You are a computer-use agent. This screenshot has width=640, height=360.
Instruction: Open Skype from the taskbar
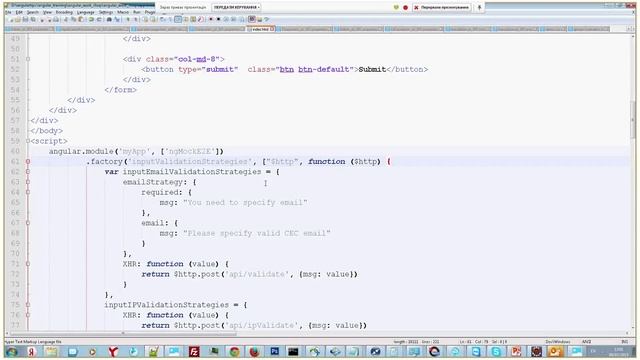pyautogui.click(x=496, y=351)
